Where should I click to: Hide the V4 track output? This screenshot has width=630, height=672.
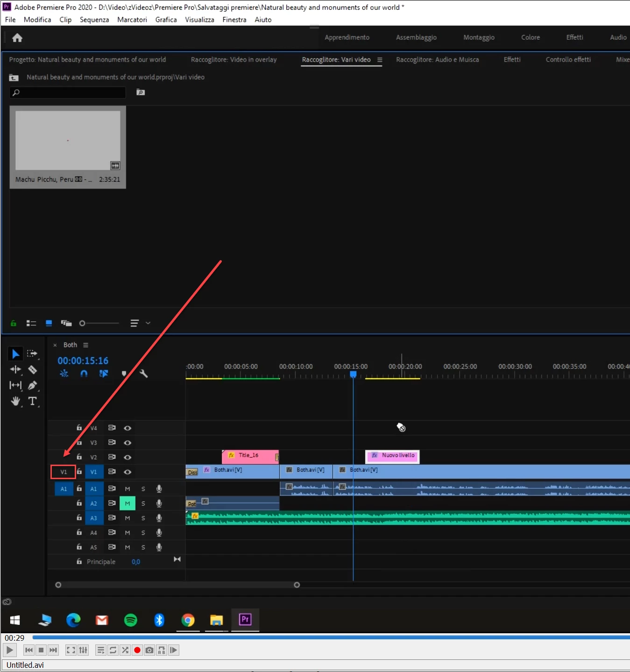click(127, 428)
